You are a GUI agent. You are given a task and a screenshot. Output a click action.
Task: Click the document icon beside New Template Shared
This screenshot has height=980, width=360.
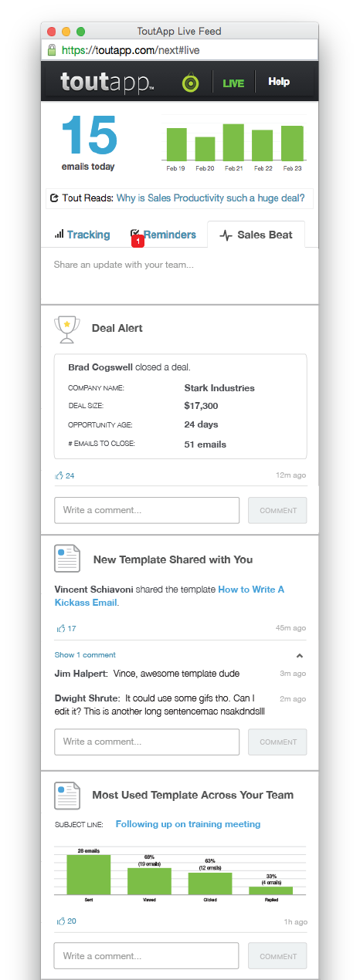pyautogui.click(x=67, y=559)
